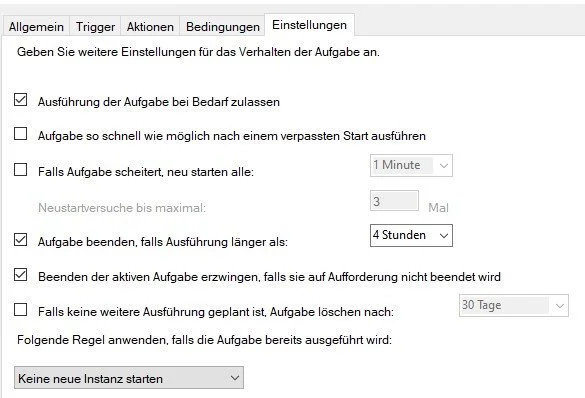The width and height of the screenshot is (585, 398).
Task: Select the Einstellungen tab
Action: (309, 25)
